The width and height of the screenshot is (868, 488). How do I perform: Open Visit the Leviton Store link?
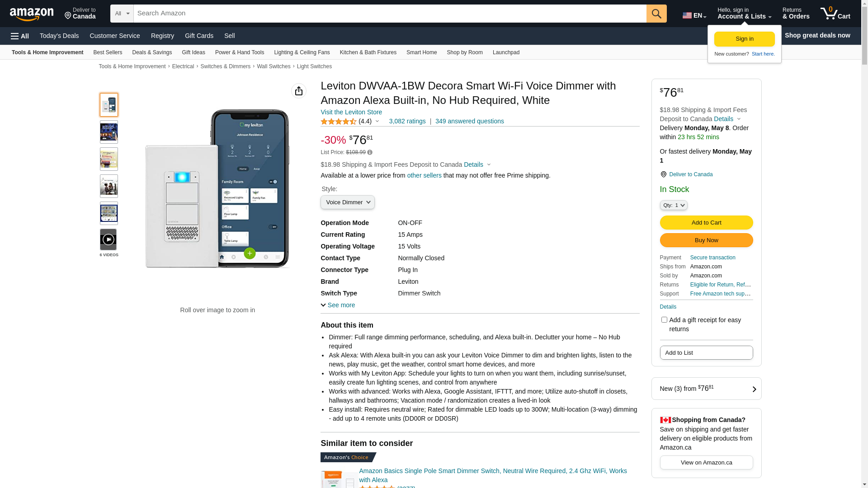tap(351, 112)
